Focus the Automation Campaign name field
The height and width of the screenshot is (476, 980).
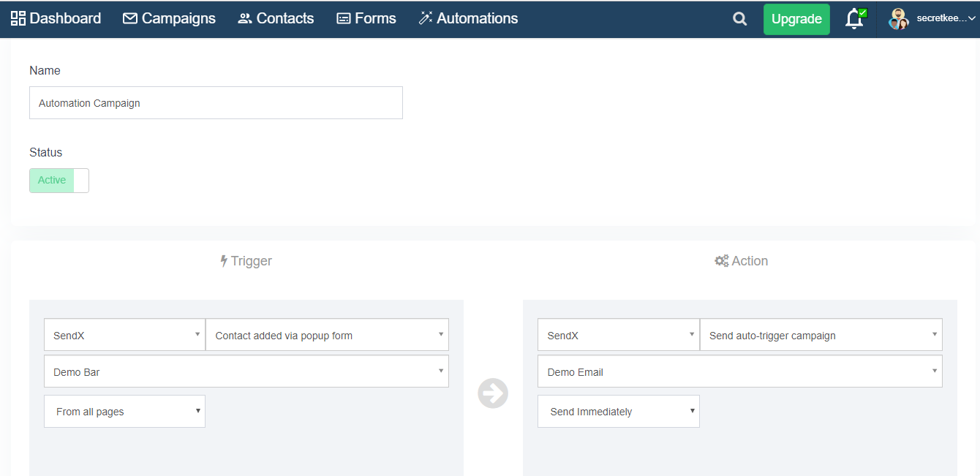pyautogui.click(x=216, y=103)
